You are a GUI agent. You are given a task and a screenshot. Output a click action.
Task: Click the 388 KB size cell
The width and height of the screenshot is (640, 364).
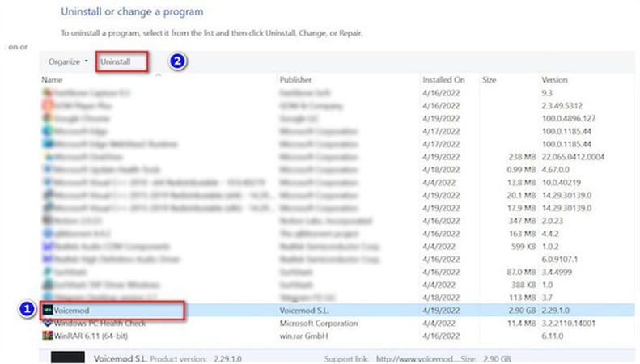pos(523,285)
